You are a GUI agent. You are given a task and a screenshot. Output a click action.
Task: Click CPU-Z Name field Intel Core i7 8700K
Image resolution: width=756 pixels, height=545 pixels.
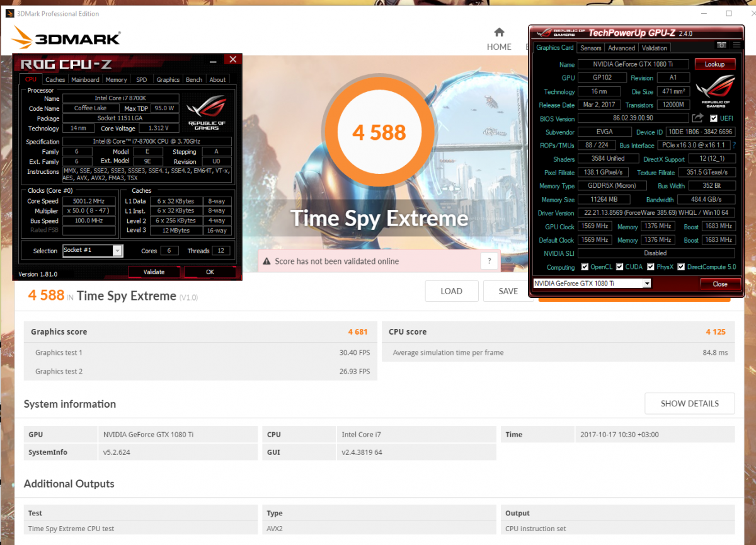coord(120,98)
